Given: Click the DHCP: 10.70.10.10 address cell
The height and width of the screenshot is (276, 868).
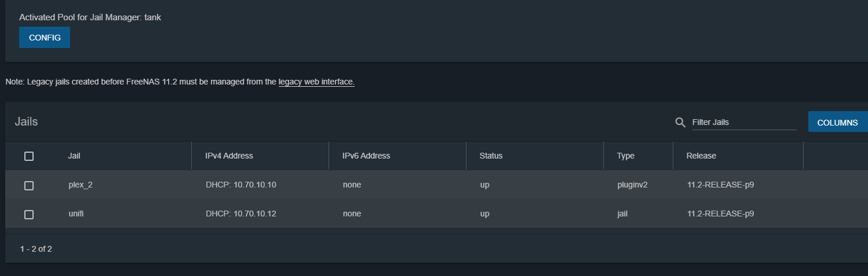Looking at the screenshot, I should [x=241, y=185].
